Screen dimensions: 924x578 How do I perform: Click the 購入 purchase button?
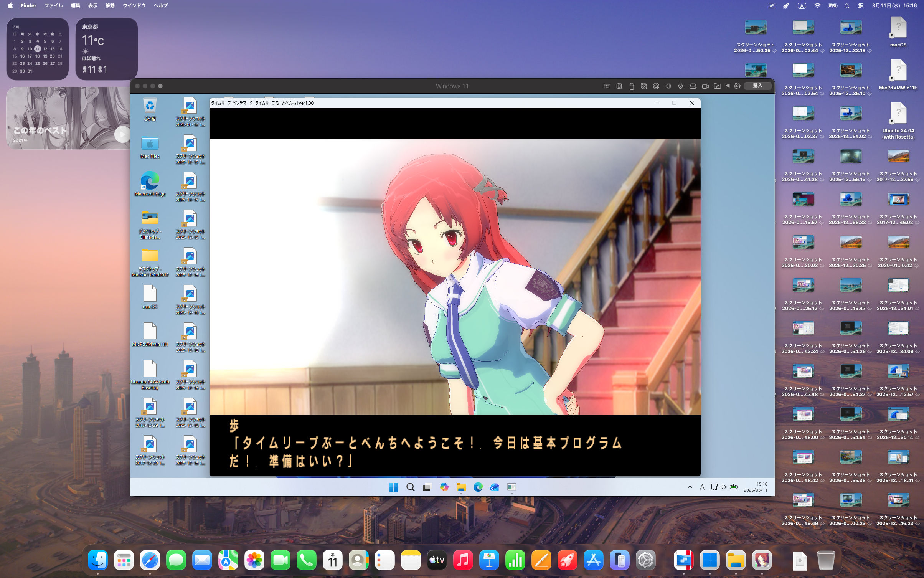(758, 86)
